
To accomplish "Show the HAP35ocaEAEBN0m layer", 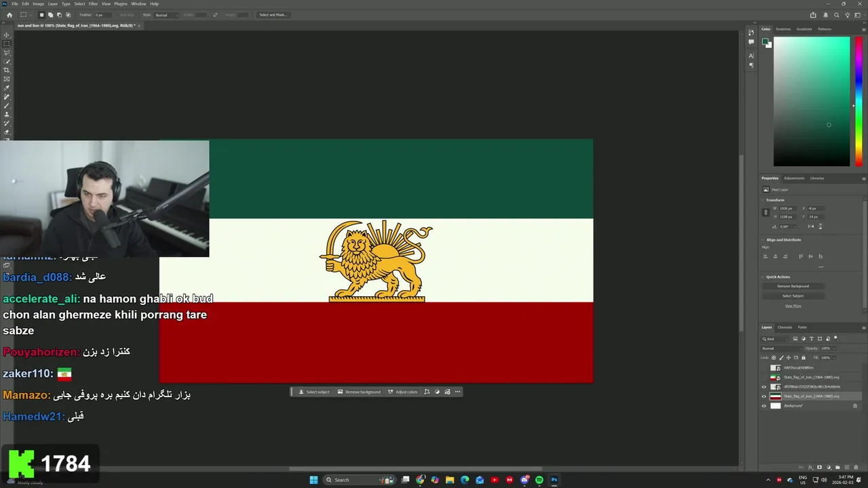I will 764,368.
